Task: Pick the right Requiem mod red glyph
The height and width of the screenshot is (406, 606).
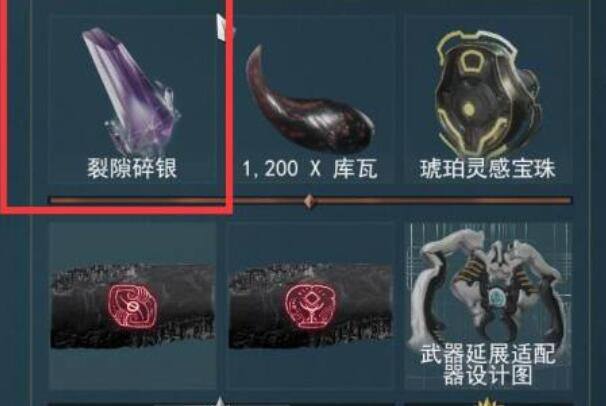Action: [310, 307]
